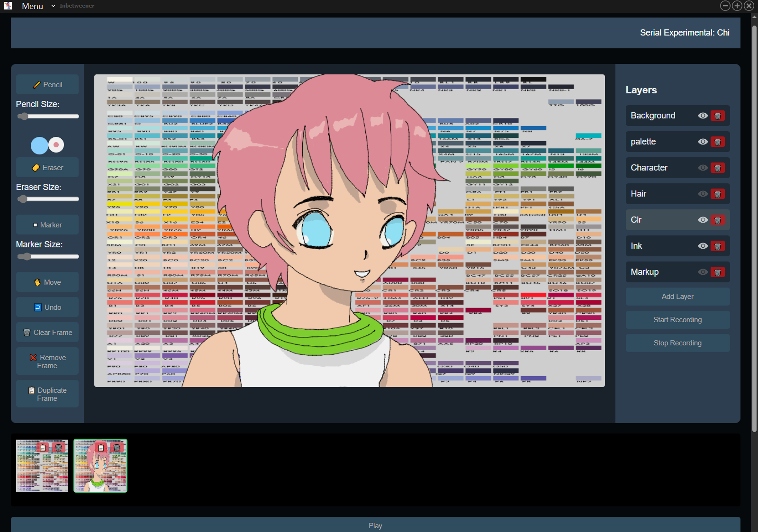Select the Hair layer row
758x532 pixels.
[x=677, y=194]
